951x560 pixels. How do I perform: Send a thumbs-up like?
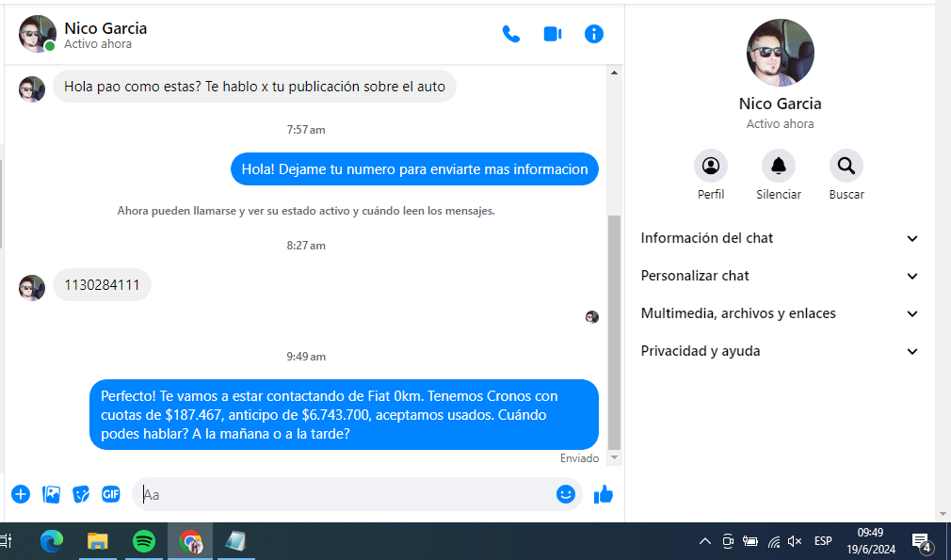[604, 494]
